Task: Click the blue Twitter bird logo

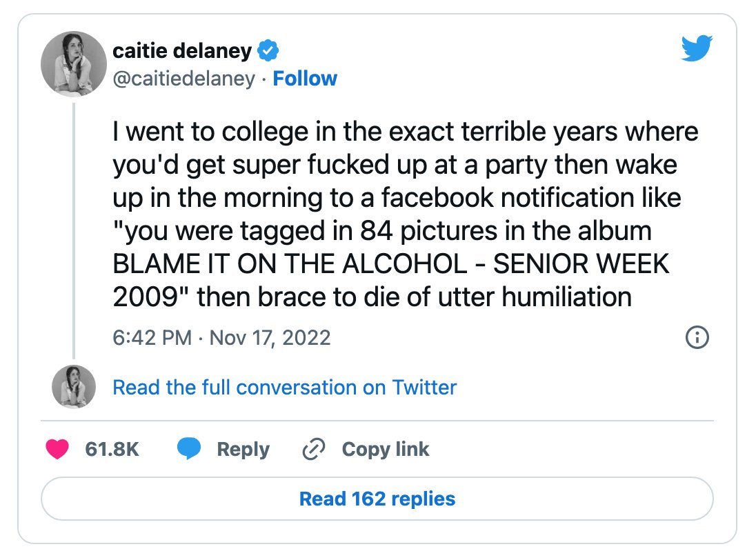Action: [697, 48]
